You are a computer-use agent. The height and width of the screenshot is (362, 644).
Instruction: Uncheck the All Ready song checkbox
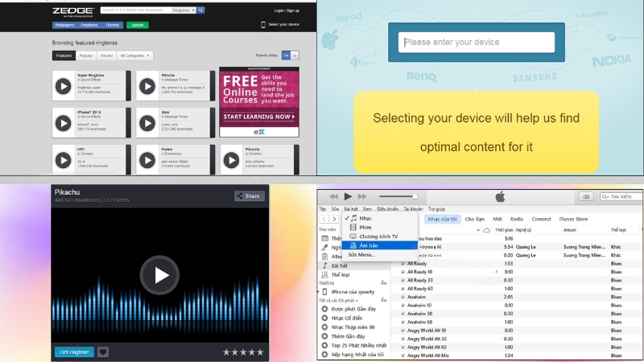[x=403, y=264]
